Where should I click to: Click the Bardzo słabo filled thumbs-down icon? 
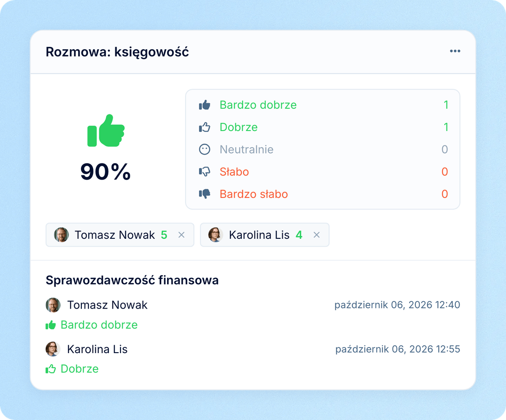pos(205,194)
